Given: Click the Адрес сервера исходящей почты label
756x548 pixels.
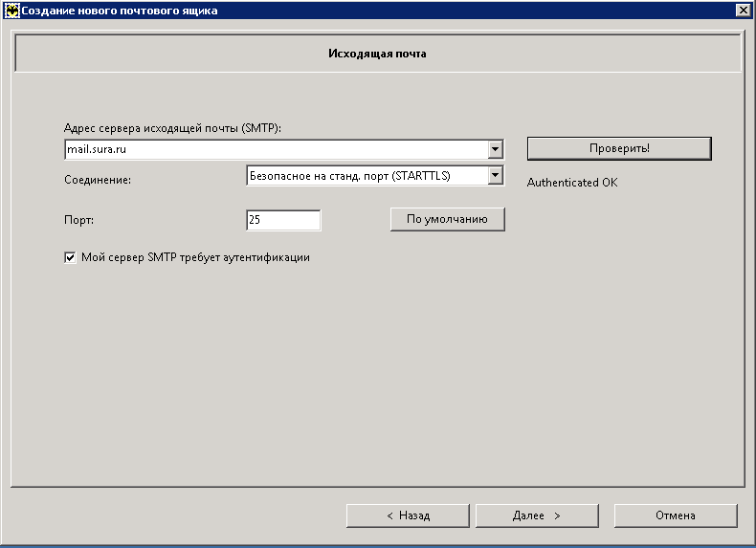Looking at the screenshot, I should [172, 128].
